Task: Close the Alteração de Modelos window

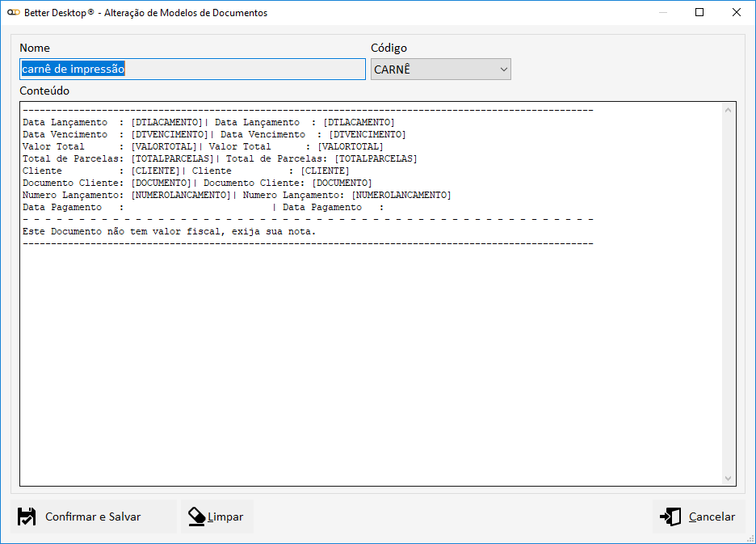Action: click(737, 13)
